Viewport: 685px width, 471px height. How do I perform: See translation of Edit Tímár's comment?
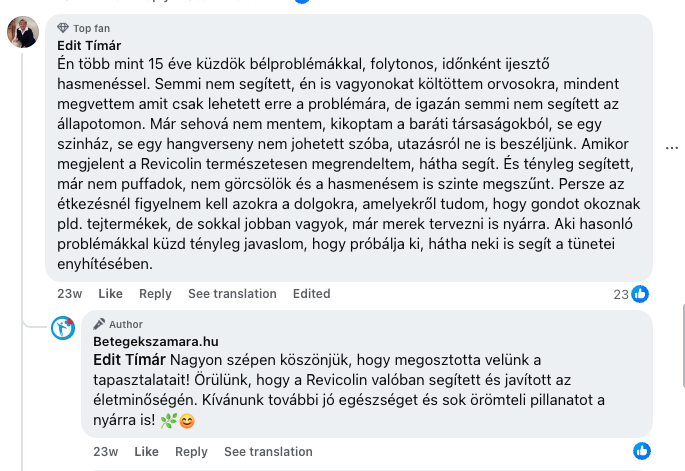pos(232,293)
